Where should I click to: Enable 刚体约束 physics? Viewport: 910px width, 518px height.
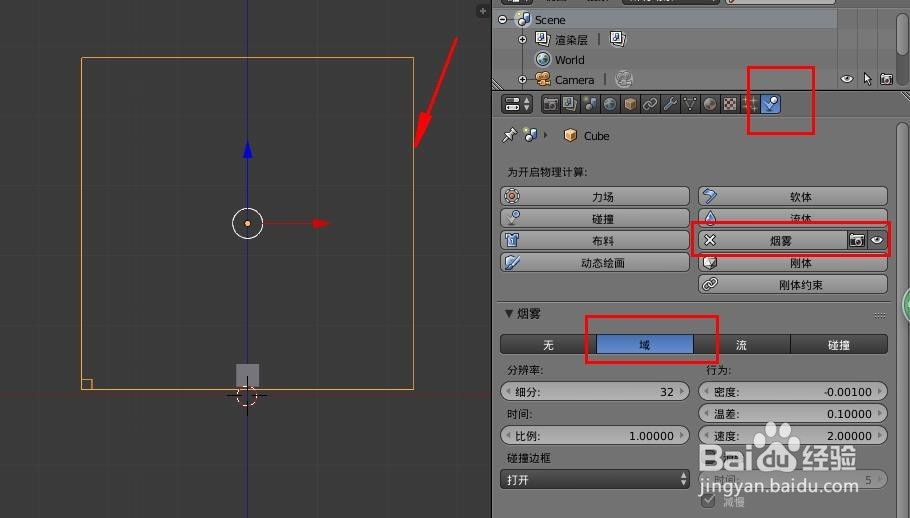[x=793, y=284]
